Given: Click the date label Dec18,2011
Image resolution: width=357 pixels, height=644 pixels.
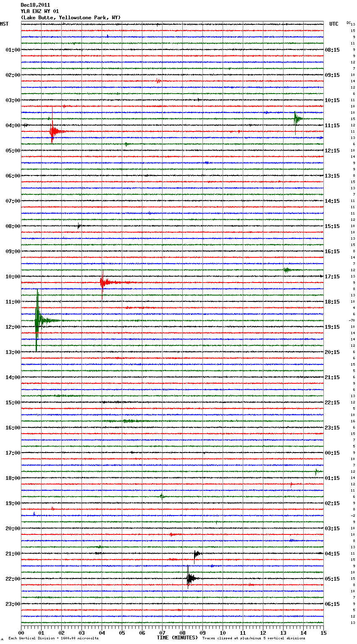Looking at the screenshot, I should click(x=35, y=5).
